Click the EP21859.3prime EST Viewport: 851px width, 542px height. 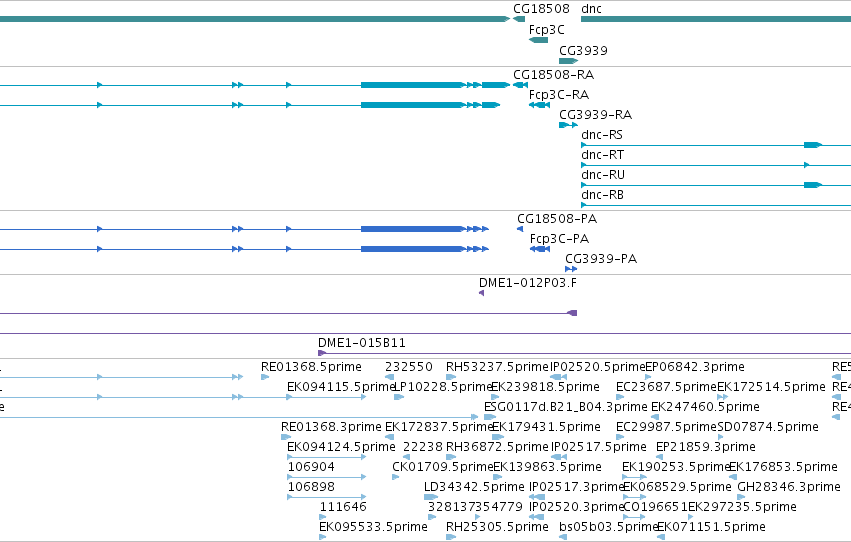tap(706, 447)
